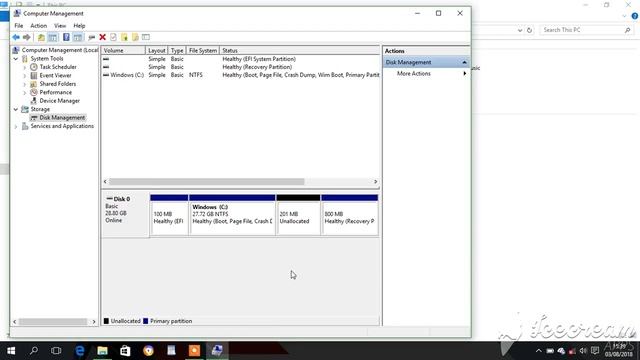Select Computer Management (Local) root node
Image resolution: width=640 pixels, height=360 pixels.
coord(60,50)
